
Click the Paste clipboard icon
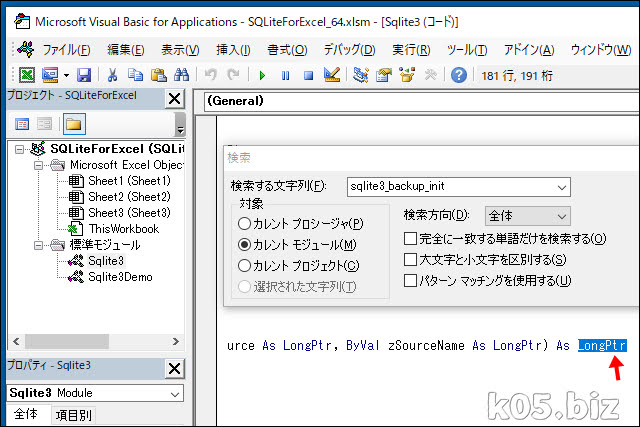point(159,75)
